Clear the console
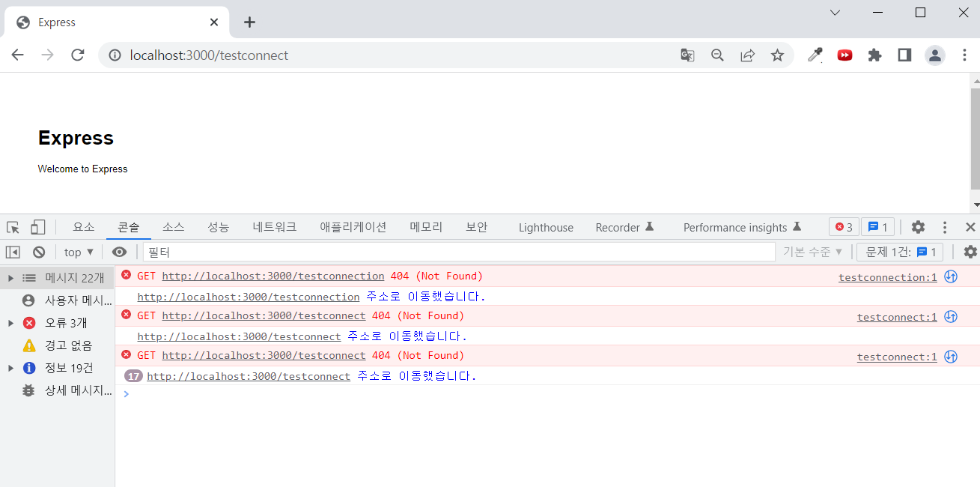 39,252
